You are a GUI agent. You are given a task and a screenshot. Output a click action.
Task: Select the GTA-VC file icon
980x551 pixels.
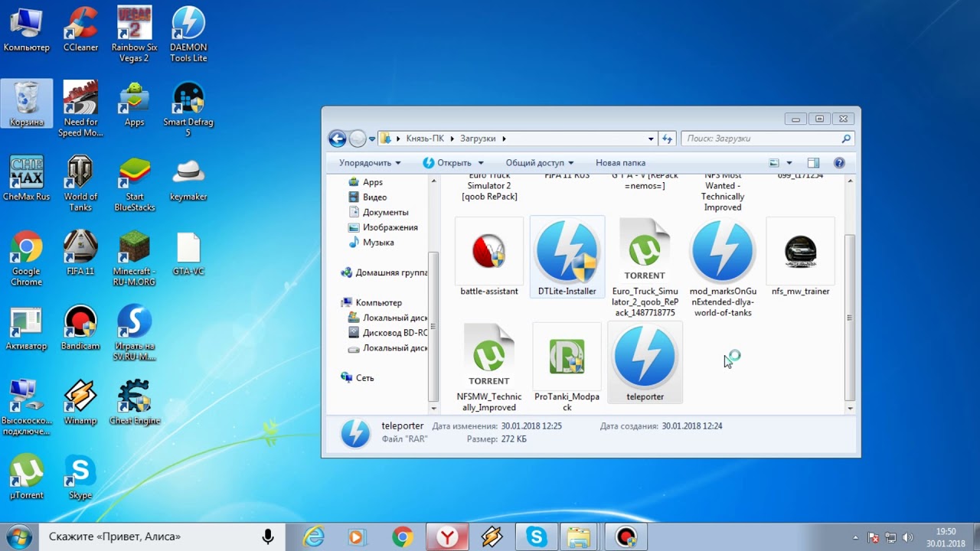pyautogui.click(x=188, y=253)
